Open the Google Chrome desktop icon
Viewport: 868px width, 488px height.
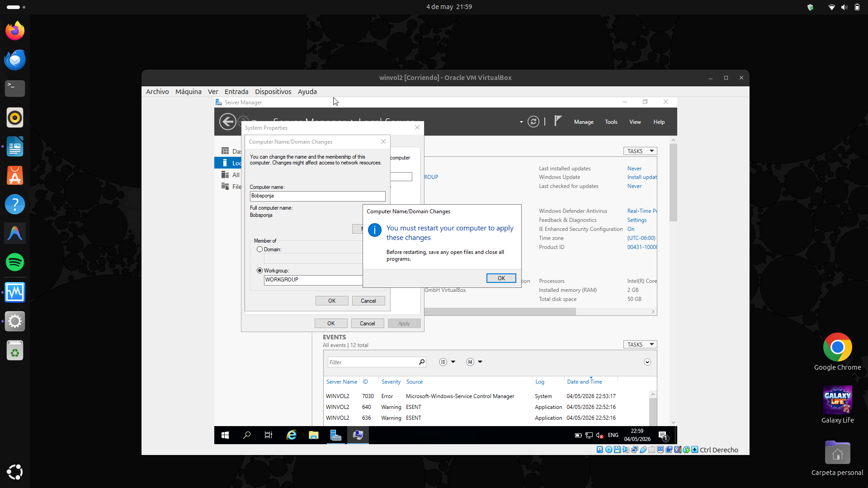[x=837, y=352]
